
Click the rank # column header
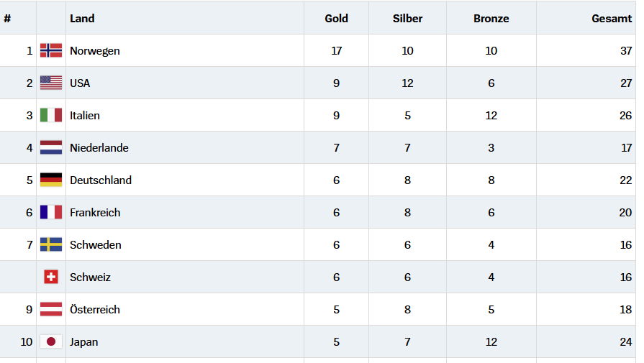coord(7,19)
